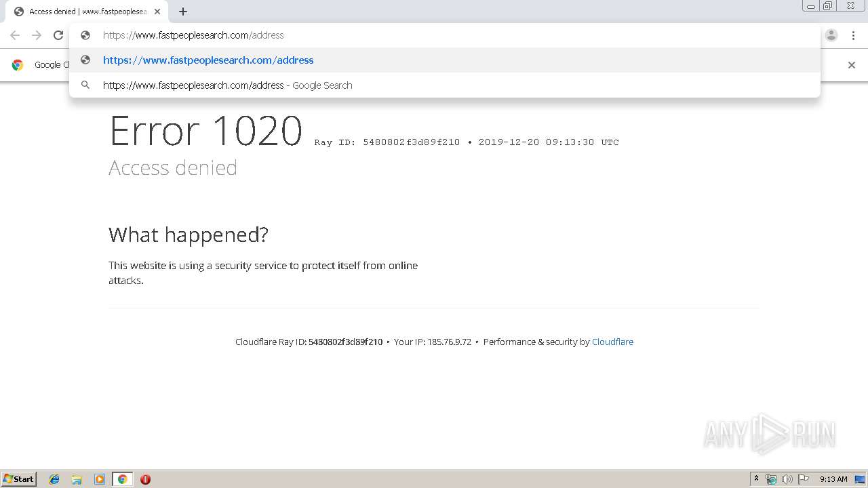Click the globe icon in URL suggestion
Image resolution: width=868 pixels, height=488 pixels.
click(x=85, y=60)
